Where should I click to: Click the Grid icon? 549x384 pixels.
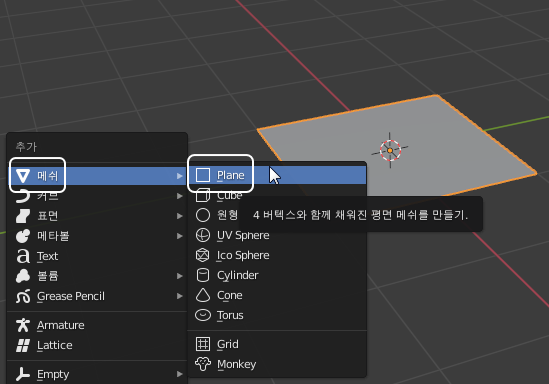pyautogui.click(x=203, y=344)
